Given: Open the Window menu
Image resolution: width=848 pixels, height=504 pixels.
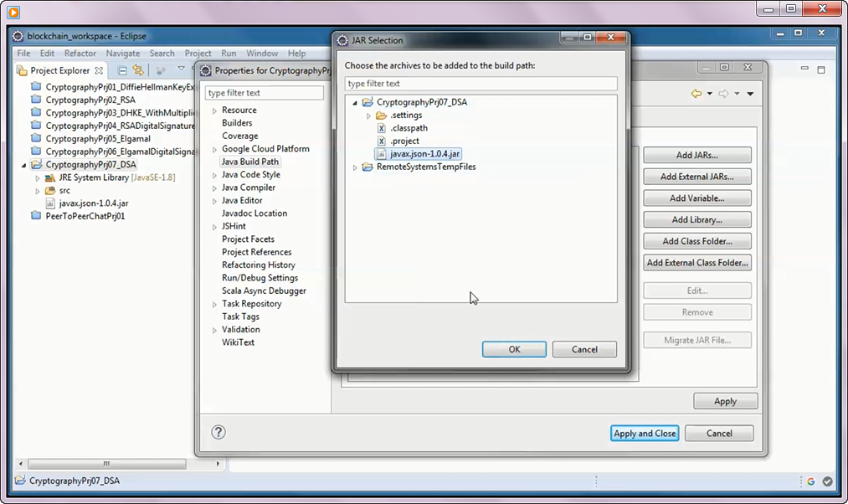Looking at the screenshot, I should point(262,53).
